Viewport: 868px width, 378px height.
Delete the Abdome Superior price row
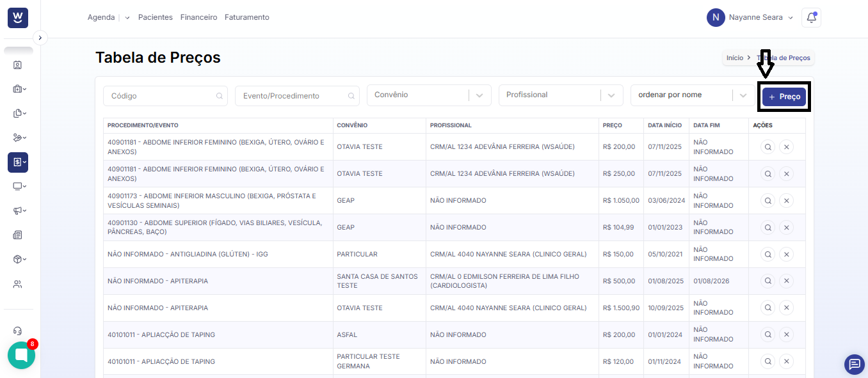coord(787,228)
